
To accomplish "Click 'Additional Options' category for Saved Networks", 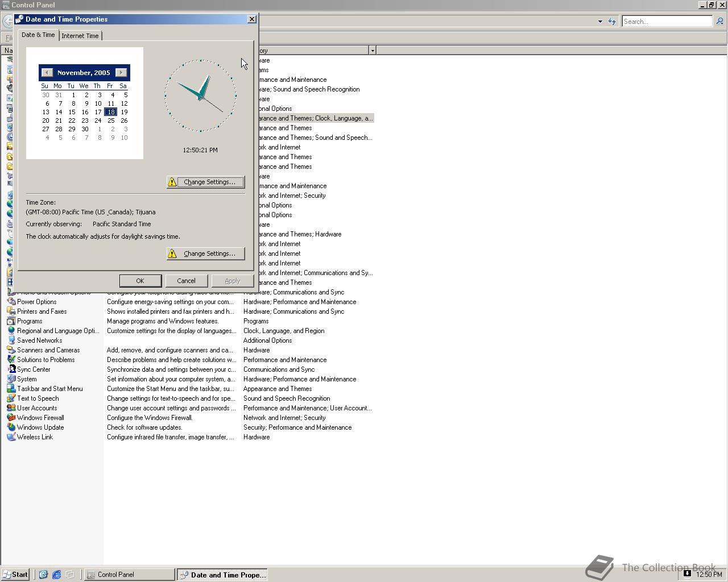I will pyautogui.click(x=267, y=340).
